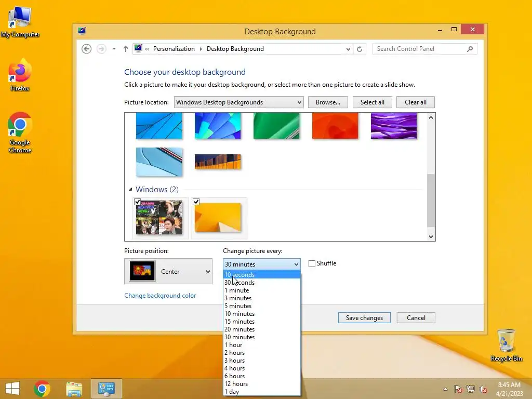The height and width of the screenshot is (399, 532).
Task: Cancel the desktop background changes
Action: coord(416,317)
